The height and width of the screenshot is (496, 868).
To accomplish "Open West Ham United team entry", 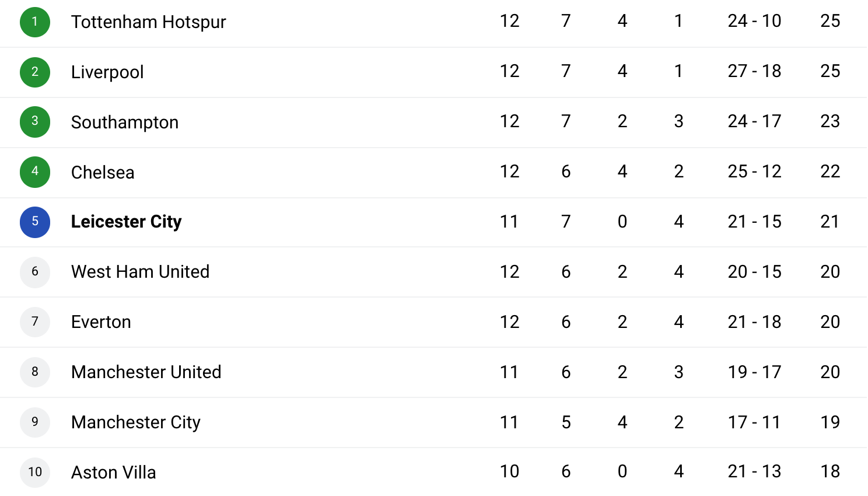I will click(x=140, y=272).
